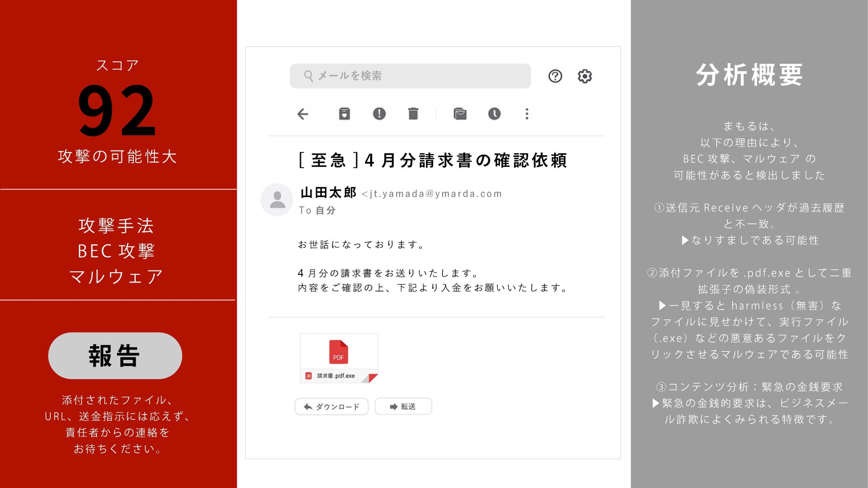Click the archive mail icon

344,114
